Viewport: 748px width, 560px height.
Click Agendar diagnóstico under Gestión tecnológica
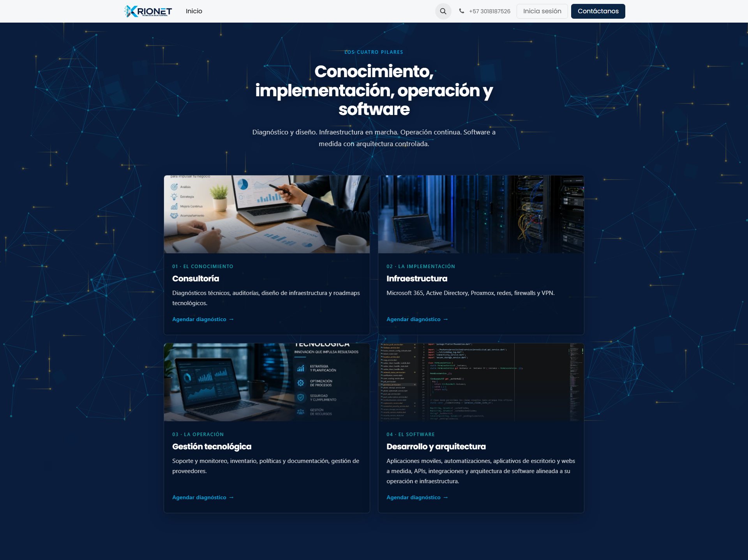(x=203, y=497)
